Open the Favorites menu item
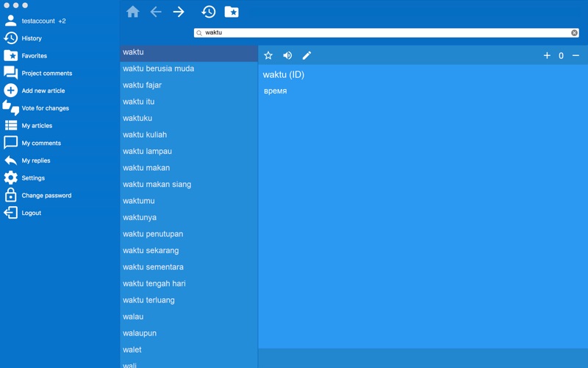Viewport: 588px width, 368px height. (x=34, y=56)
